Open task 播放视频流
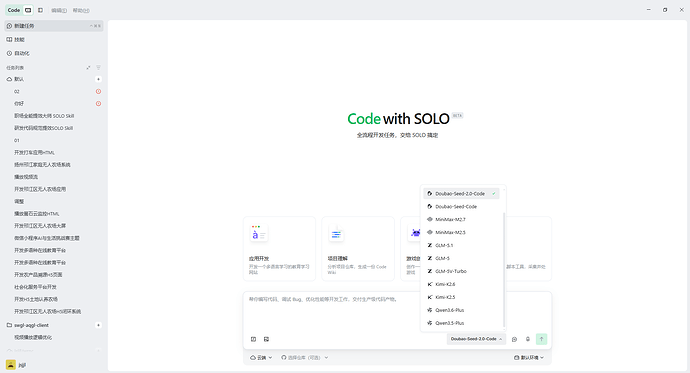Viewport: 690px width, 373px height. point(26,177)
